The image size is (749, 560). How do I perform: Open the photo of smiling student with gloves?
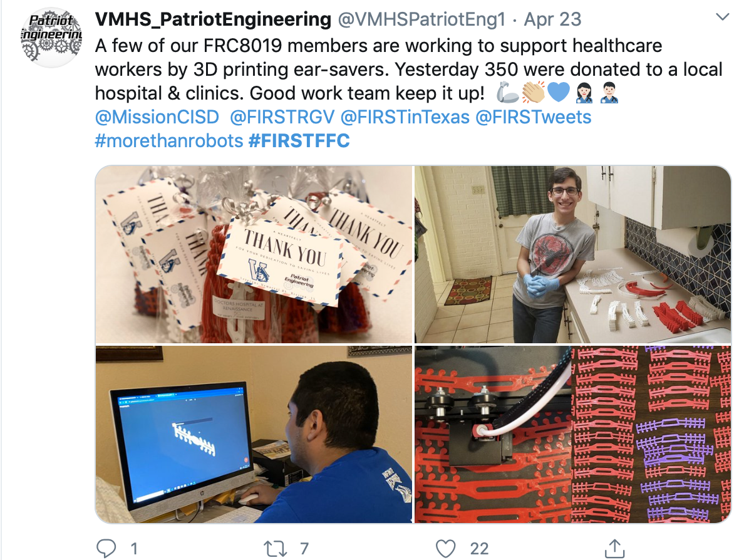point(573,254)
